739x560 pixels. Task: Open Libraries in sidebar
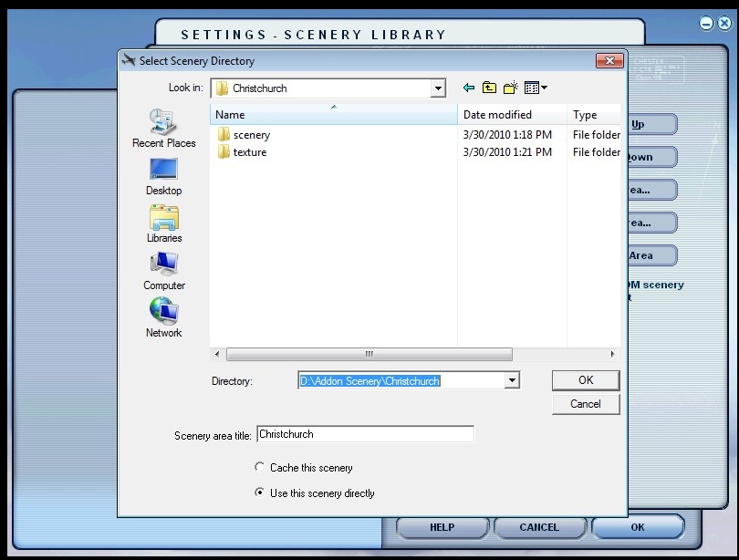click(x=164, y=223)
